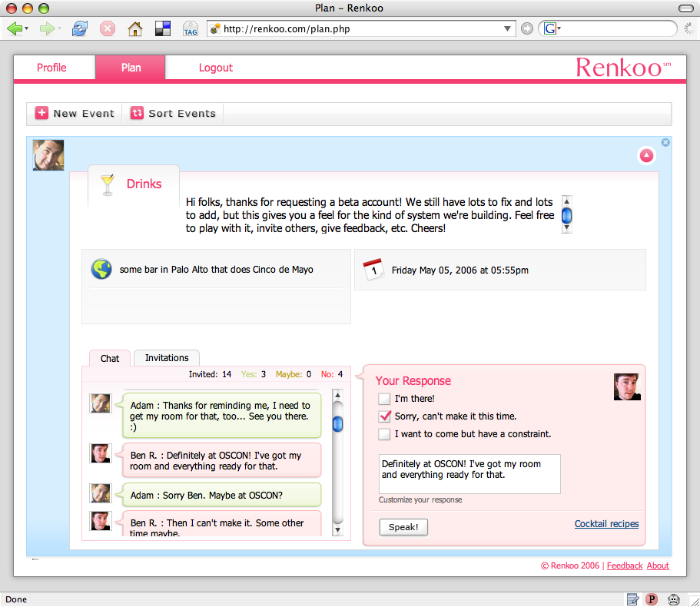Click the New Event button

click(75, 114)
